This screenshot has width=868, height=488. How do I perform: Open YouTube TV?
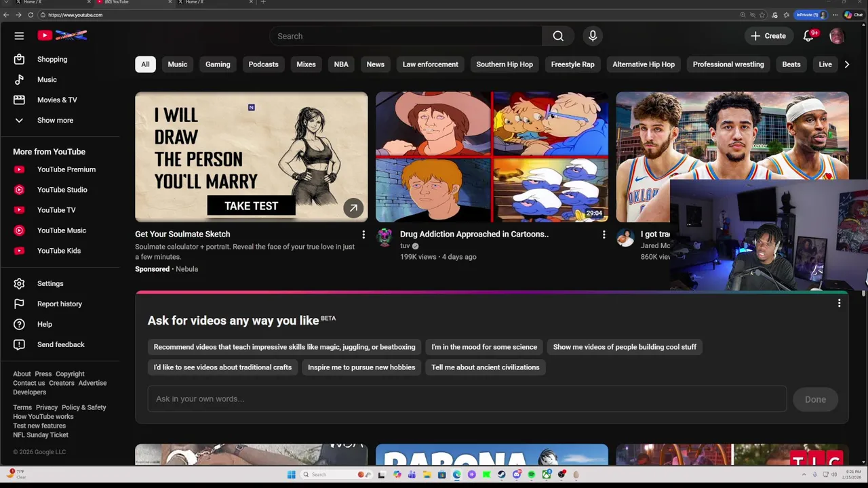point(56,210)
